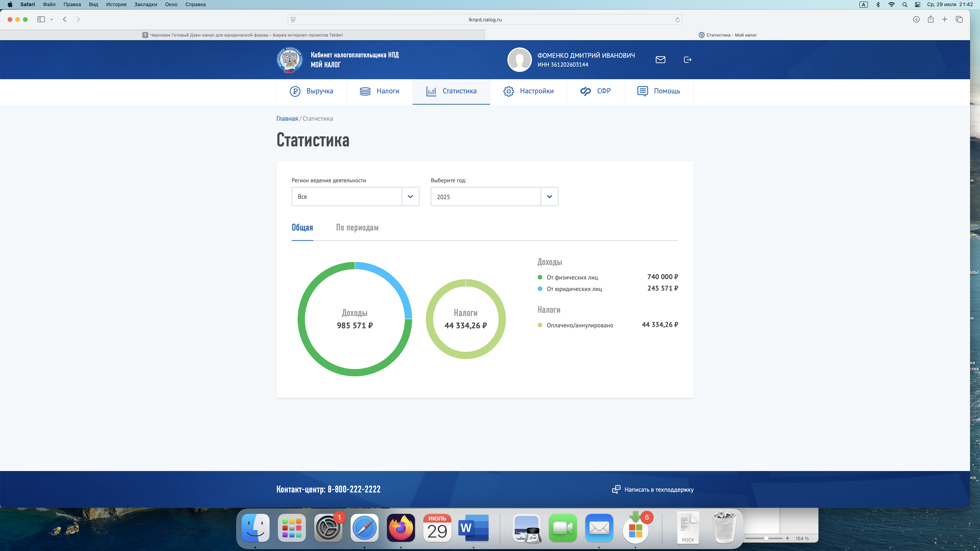Image resolution: width=980 pixels, height=551 pixels.
Task: Click the Federal Tax Service emblem logo
Action: 290,60
